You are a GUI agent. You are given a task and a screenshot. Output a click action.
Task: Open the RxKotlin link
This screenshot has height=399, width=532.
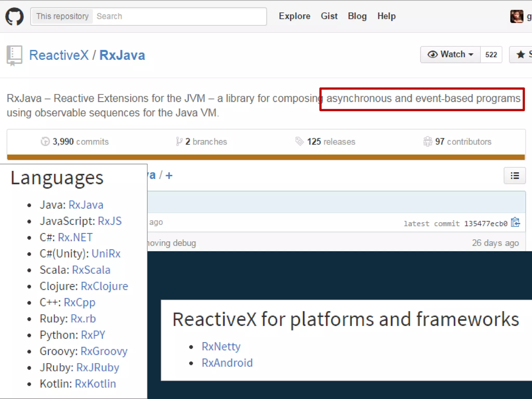[x=95, y=384]
